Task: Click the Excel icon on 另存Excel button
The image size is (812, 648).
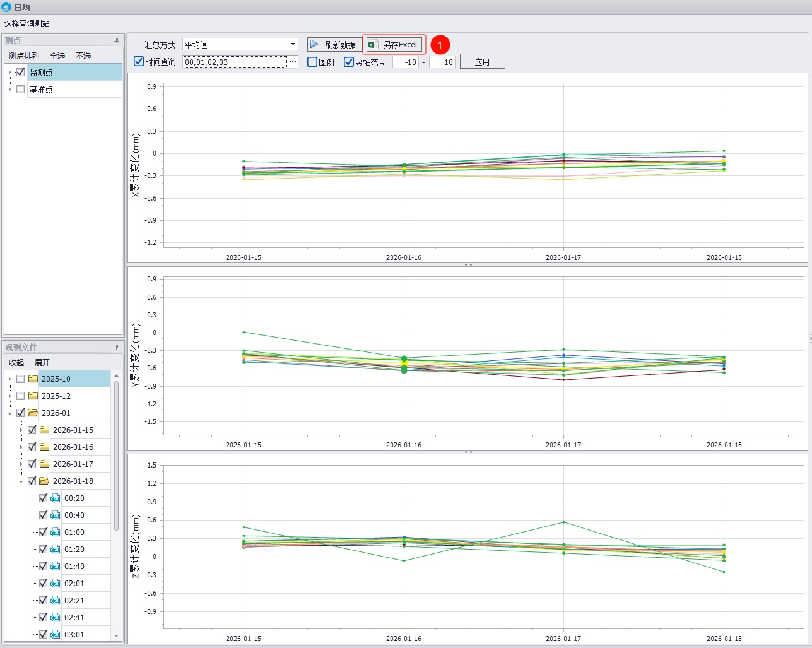Action: point(373,45)
